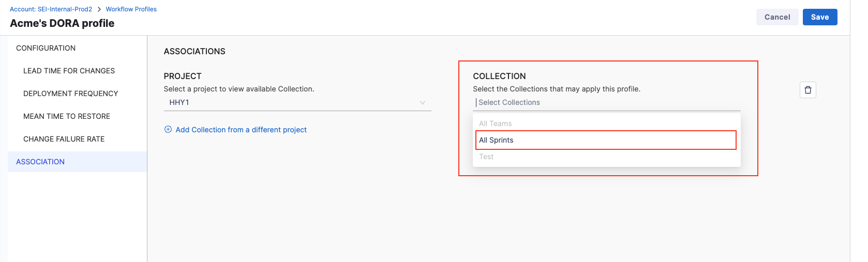Viewport: 868px width, 262px height.
Task: Go to Workflow Profiles breadcrumb
Action: pyautogui.click(x=131, y=9)
